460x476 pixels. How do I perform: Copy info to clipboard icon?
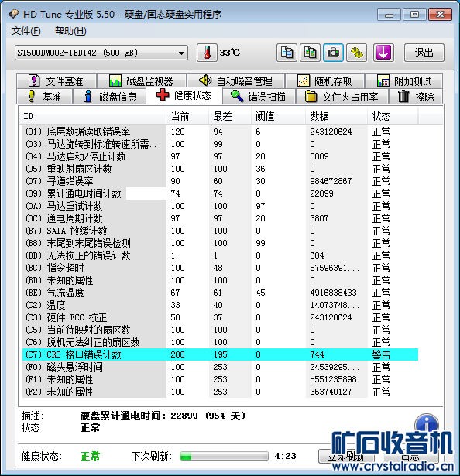pyautogui.click(x=287, y=53)
